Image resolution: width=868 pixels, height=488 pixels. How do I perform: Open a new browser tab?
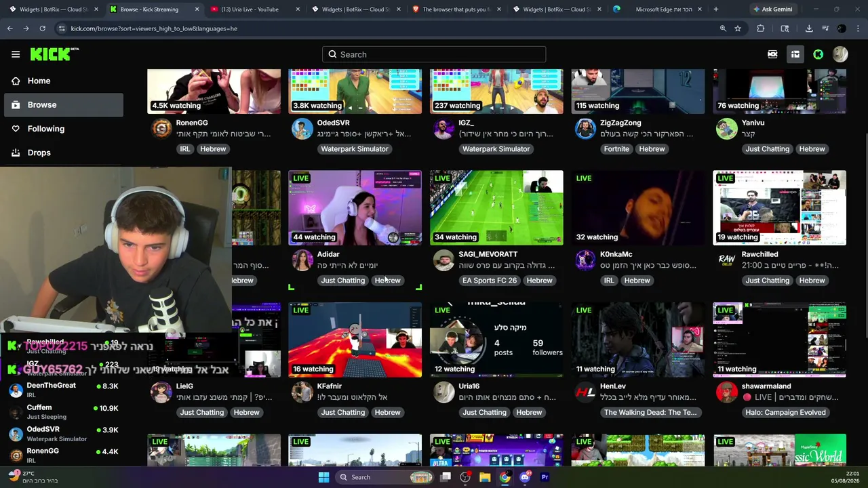click(716, 9)
